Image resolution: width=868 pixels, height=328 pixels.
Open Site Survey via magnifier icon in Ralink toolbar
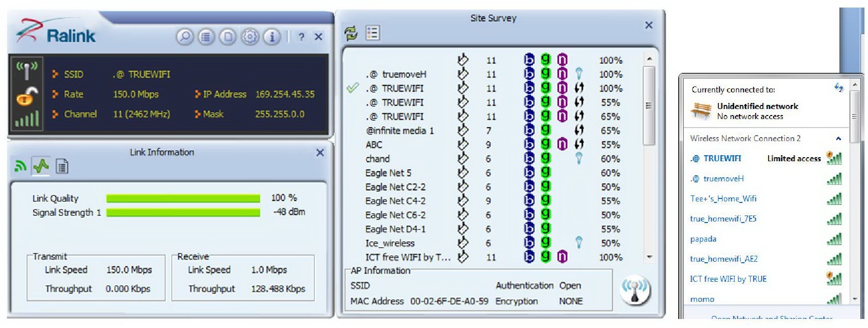coord(185,37)
